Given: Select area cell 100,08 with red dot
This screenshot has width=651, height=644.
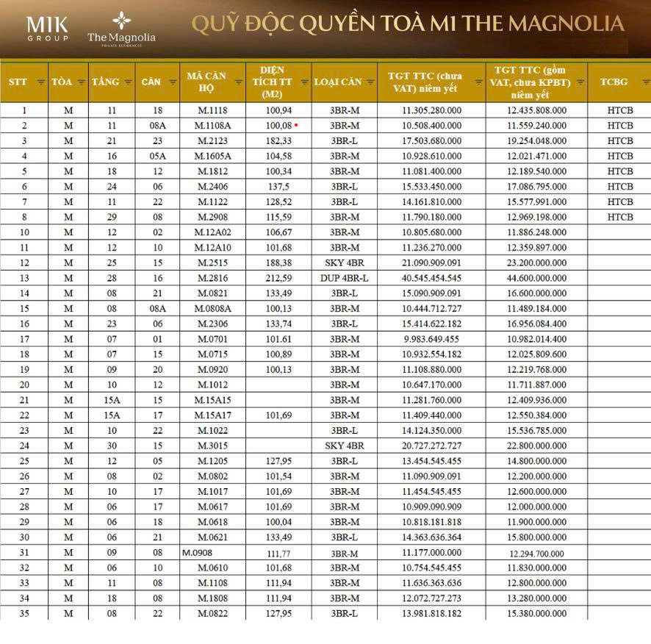Looking at the screenshot, I should click(x=278, y=126).
